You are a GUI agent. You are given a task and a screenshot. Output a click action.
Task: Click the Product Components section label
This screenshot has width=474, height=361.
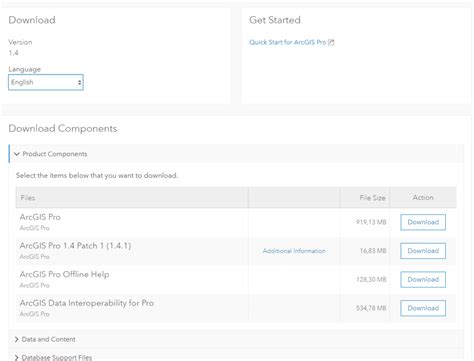[x=55, y=154]
